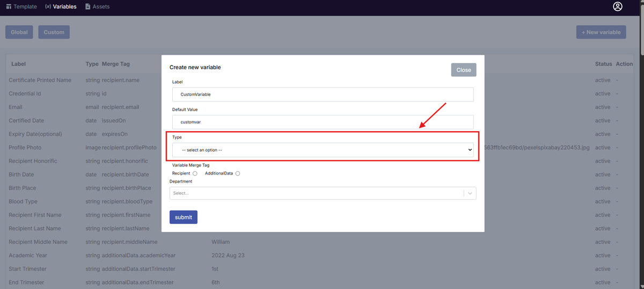Click the additionalData.startTrimester merge tag
The width and height of the screenshot is (644, 289).
(x=138, y=269)
